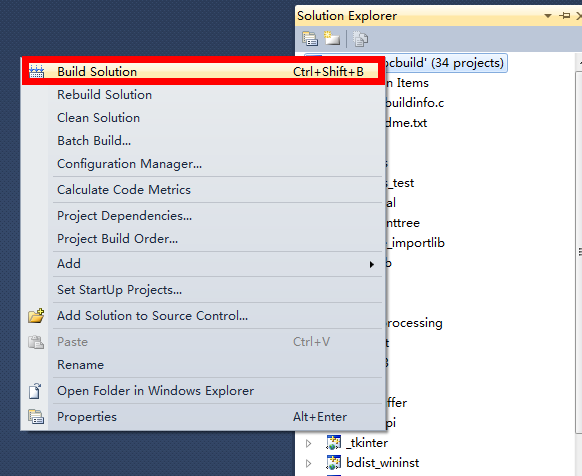This screenshot has width=582, height=476.
Task: Expand the _tkinter project node
Action: coord(308,443)
